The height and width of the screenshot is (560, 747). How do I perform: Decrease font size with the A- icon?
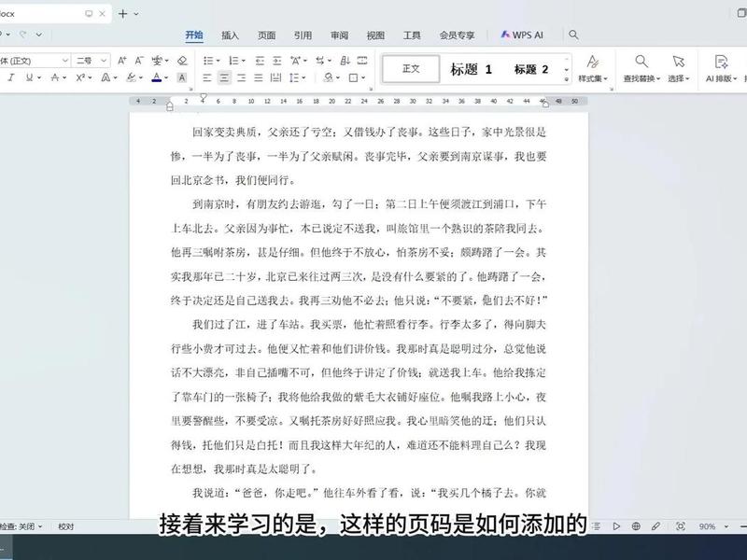click(138, 61)
